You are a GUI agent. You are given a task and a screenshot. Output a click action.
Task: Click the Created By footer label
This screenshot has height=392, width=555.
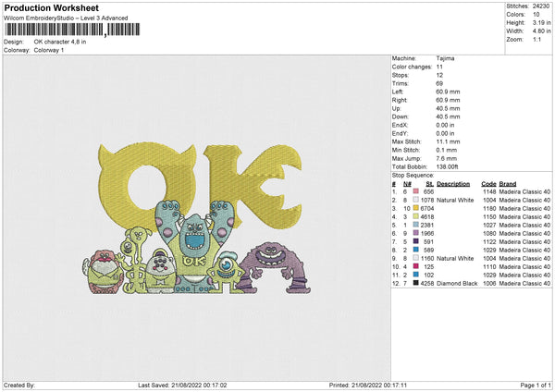[19, 385]
